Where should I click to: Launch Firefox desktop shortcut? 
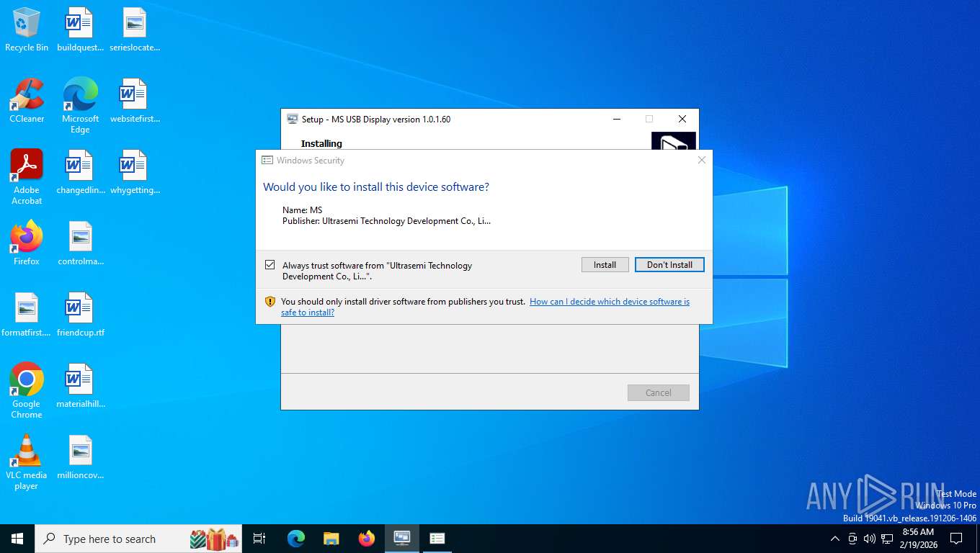tap(27, 243)
